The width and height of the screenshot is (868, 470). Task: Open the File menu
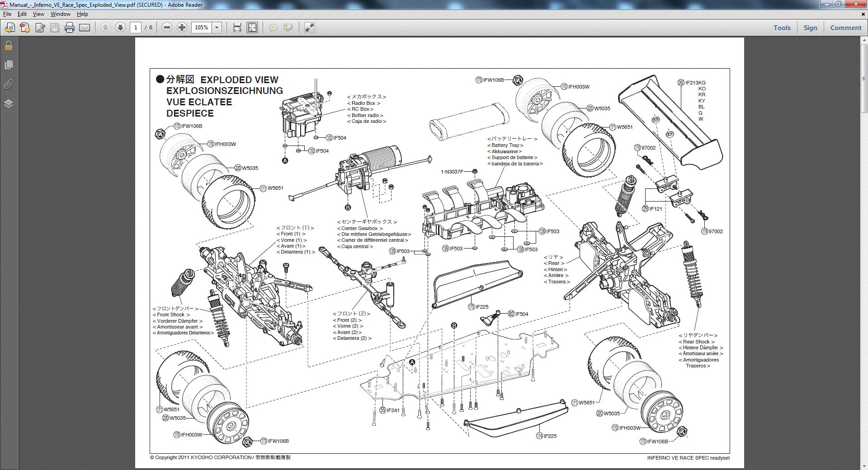(x=7, y=14)
